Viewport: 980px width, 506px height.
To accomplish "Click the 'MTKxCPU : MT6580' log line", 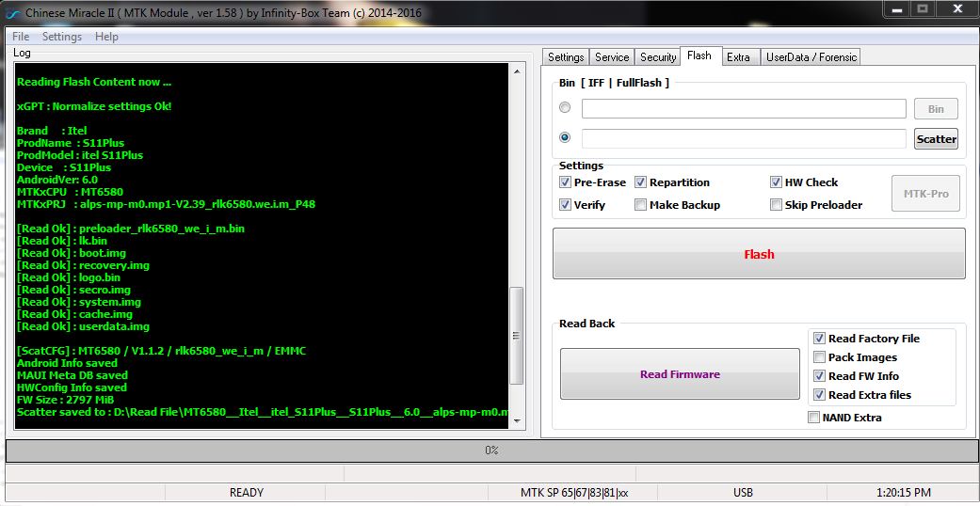I will pos(70,192).
